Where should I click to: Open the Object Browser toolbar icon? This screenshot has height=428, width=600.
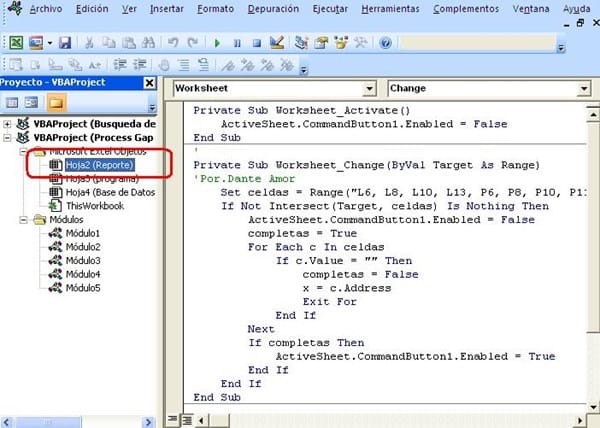[x=341, y=42]
